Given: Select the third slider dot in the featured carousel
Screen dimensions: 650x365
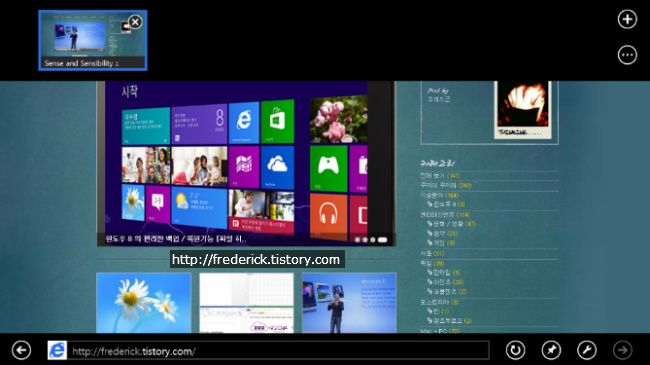Looking at the screenshot, I should pyautogui.click(x=373, y=240).
